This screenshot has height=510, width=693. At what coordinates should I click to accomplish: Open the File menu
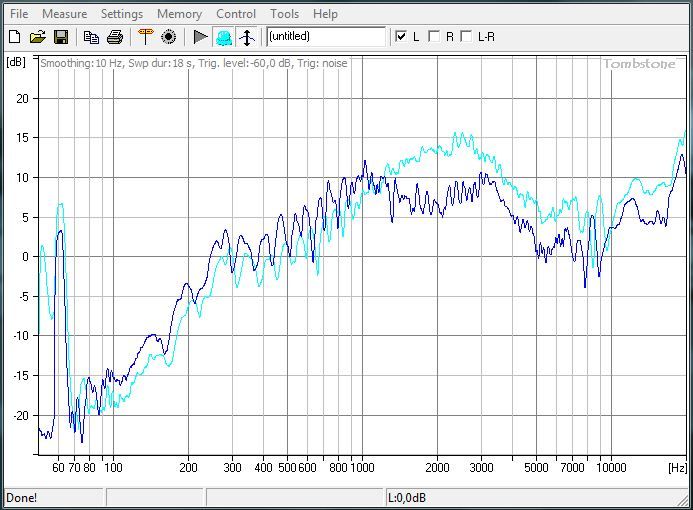(19, 14)
